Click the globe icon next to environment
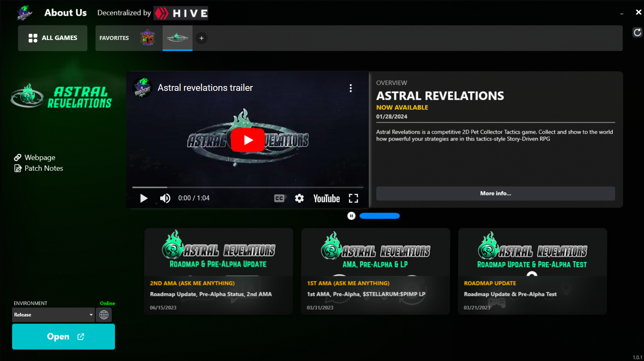644x361 pixels. pyautogui.click(x=104, y=315)
